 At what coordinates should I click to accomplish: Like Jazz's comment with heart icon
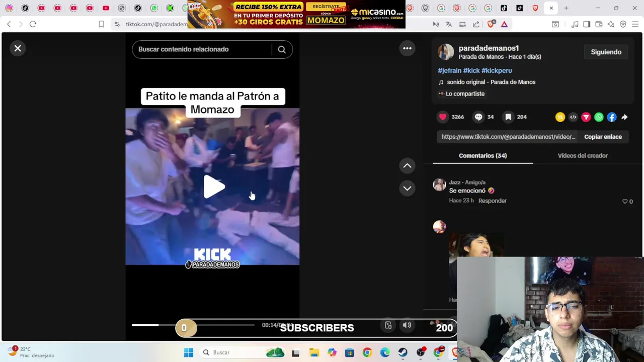point(625,201)
